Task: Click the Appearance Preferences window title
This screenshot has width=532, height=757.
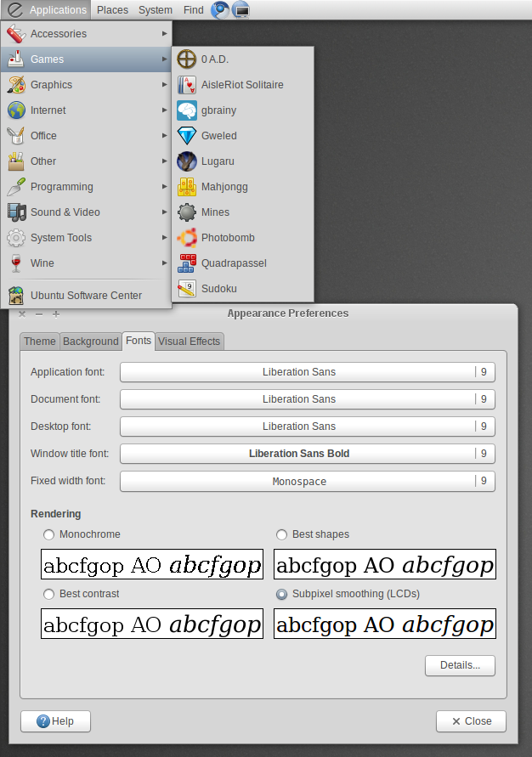Action: (x=288, y=314)
